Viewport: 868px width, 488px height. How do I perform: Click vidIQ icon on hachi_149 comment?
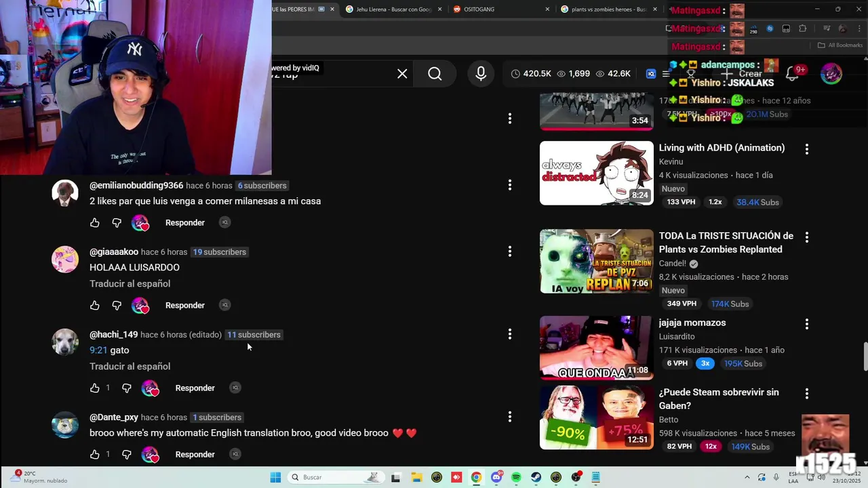click(x=235, y=388)
